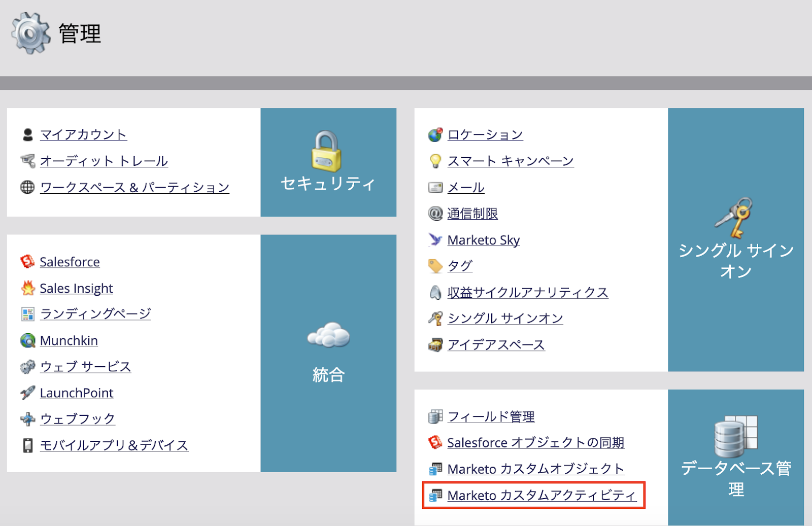Screen dimensions: 812x526
Task: Open the Munchkin link
Action: click(x=69, y=340)
